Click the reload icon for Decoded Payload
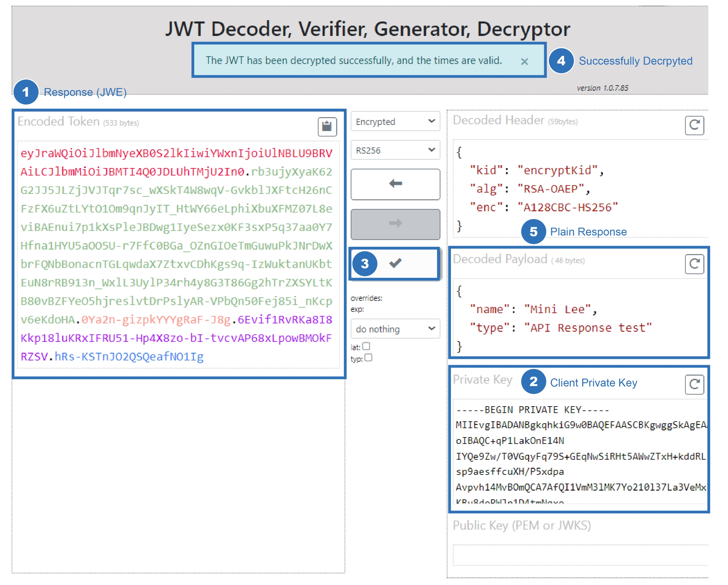Screen dimensions: 728x585 [694, 264]
